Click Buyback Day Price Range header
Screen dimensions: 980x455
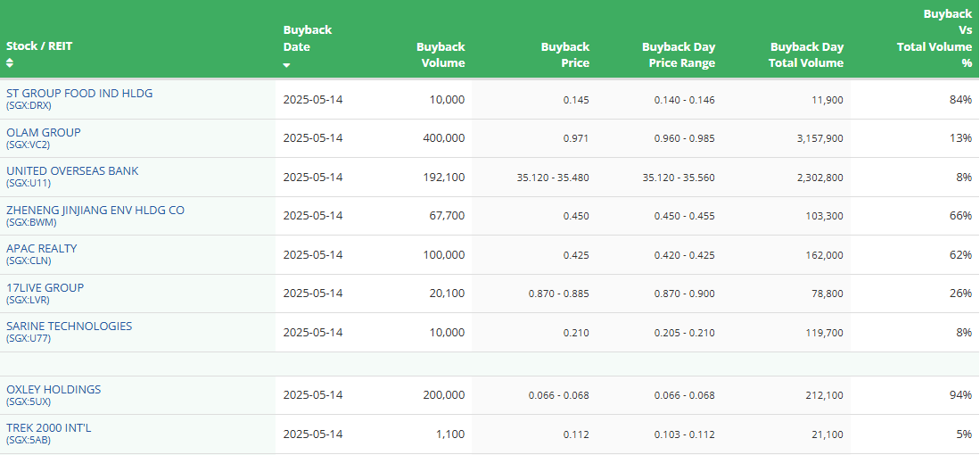click(x=679, y=55)
